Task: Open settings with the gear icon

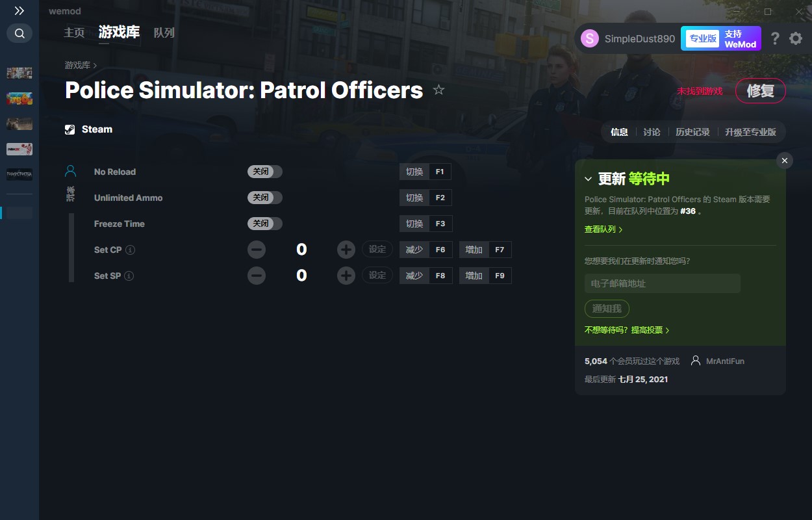Action: coord(796,38)
